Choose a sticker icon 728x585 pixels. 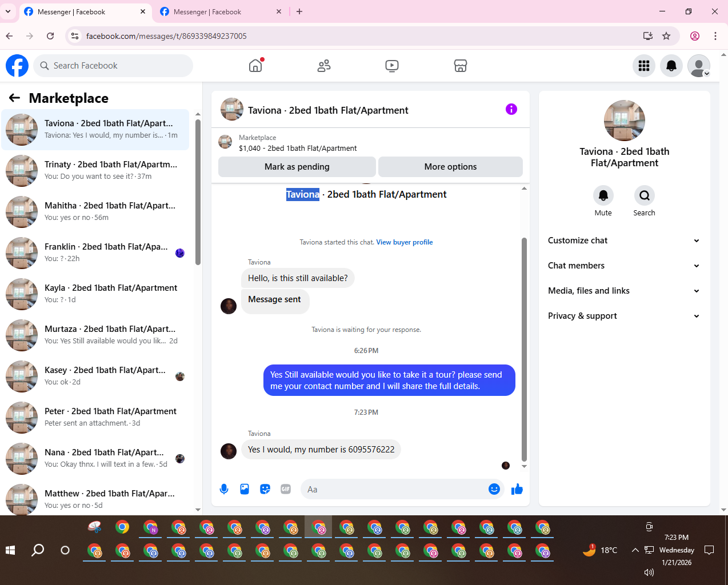click(x=265, y=489)
